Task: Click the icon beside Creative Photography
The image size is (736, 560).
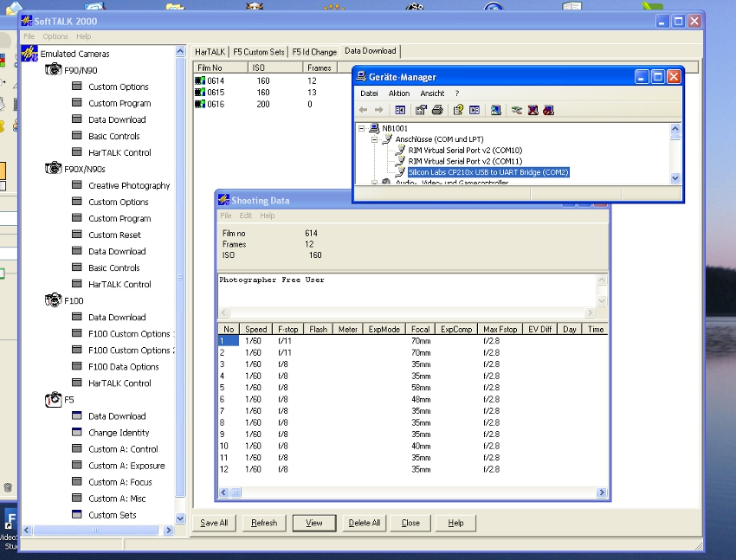Action: click(x=76, y=184)
